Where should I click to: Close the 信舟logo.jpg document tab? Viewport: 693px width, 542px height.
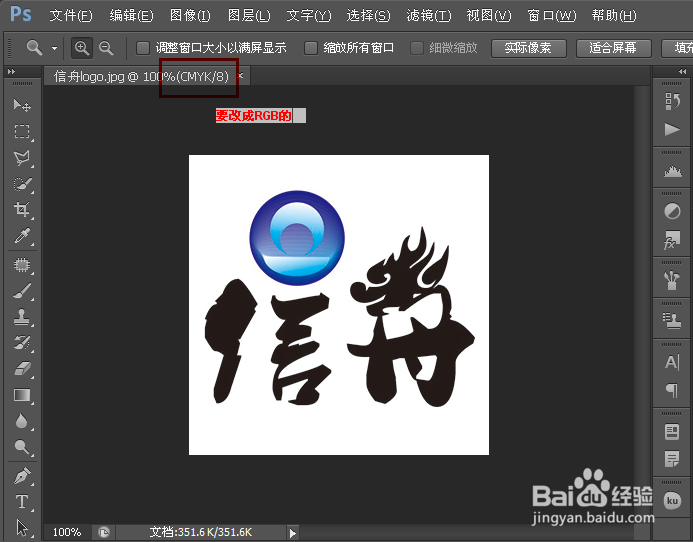(x=240, y=76)
